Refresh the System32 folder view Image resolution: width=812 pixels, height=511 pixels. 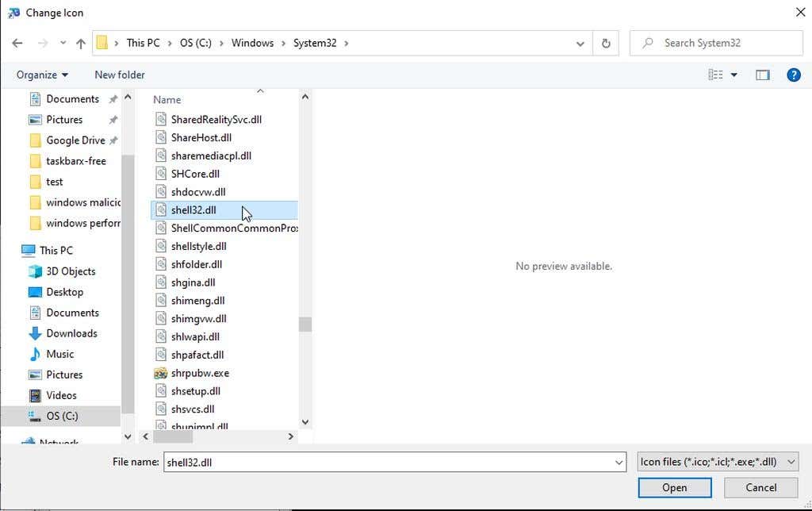click(606, 44)
